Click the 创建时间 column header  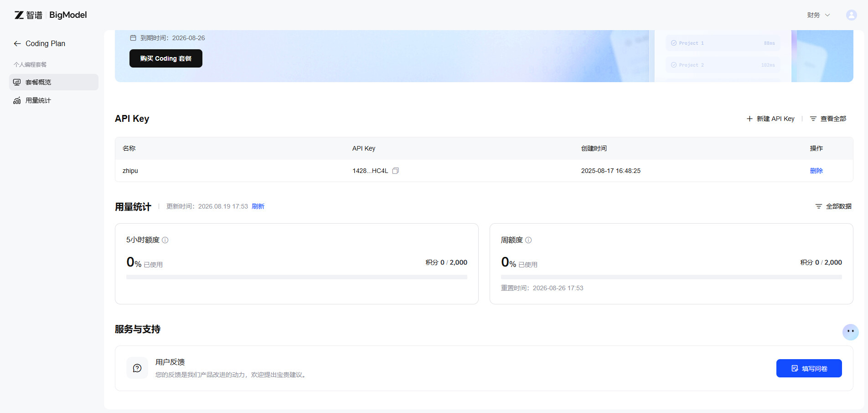pos(594,148)
